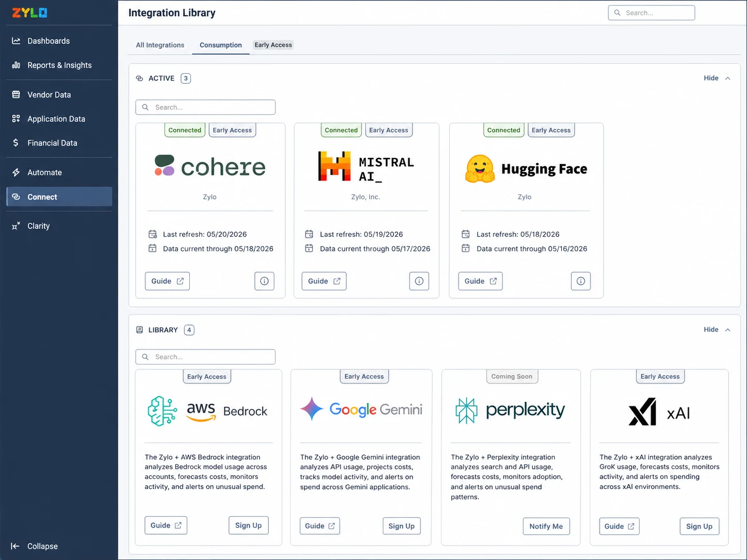Show info for Mistral AI integration
This screenshot has height=560, width=747.
click(419, 281)
